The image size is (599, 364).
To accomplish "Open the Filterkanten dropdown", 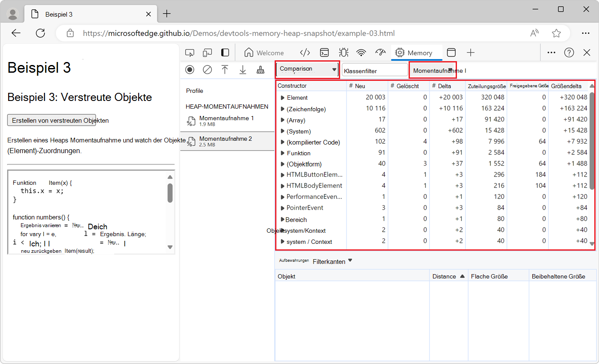I will (332, 261).
